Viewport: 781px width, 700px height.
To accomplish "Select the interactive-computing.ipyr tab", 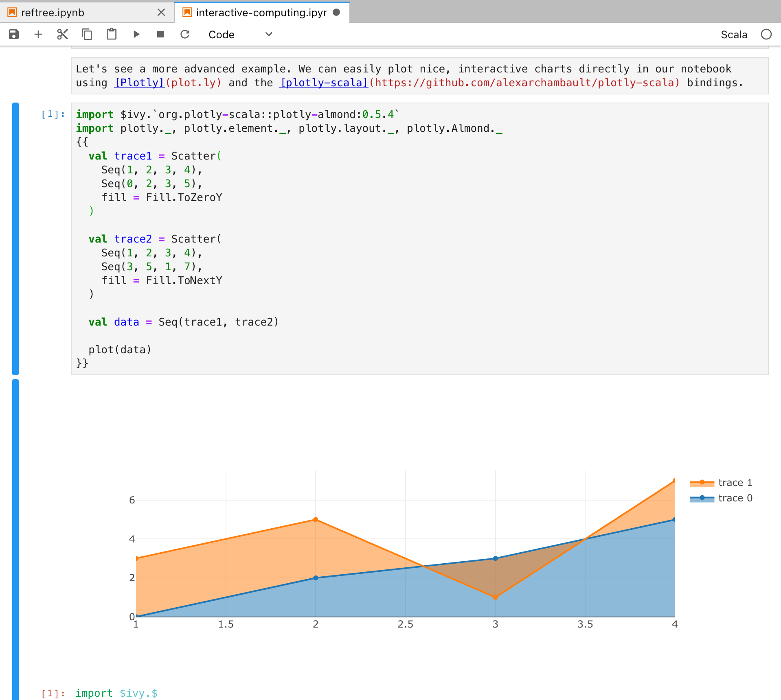I will click(261, 12).
